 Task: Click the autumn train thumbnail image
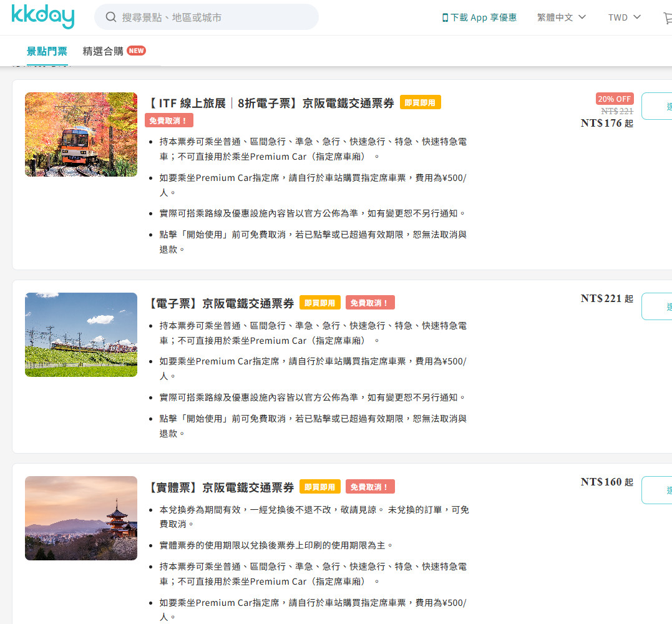(x=81, y=134)
